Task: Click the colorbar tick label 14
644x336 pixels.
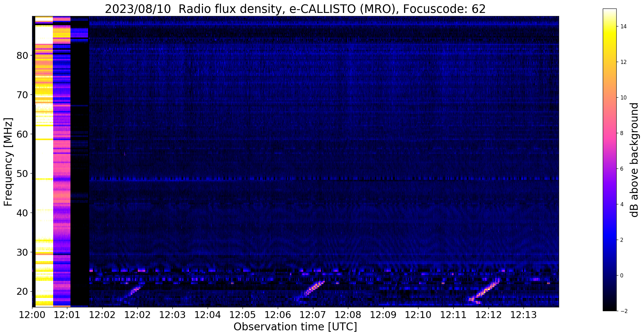Action: [x=623, y=27]
